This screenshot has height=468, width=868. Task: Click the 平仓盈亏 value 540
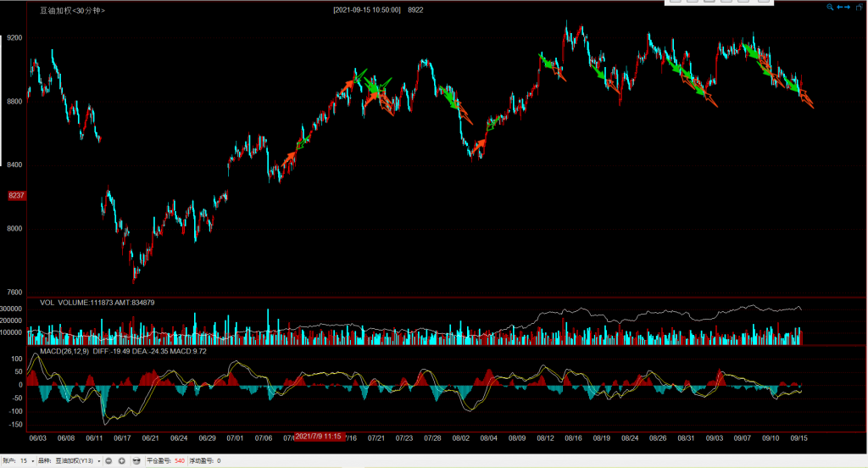click(180, 460)
